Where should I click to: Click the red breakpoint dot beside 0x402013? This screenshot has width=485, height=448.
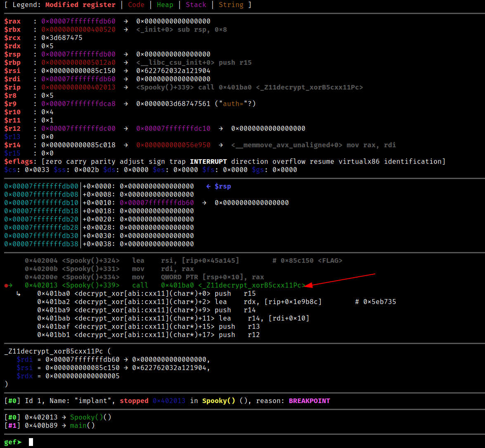click(x=6, y=285)
